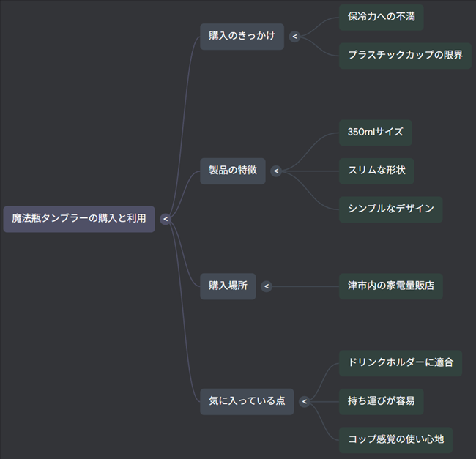476x459 pixels.
Task: Select the root node 魔法瓶タンブラーの購入と利用
Action: point(79,219)
